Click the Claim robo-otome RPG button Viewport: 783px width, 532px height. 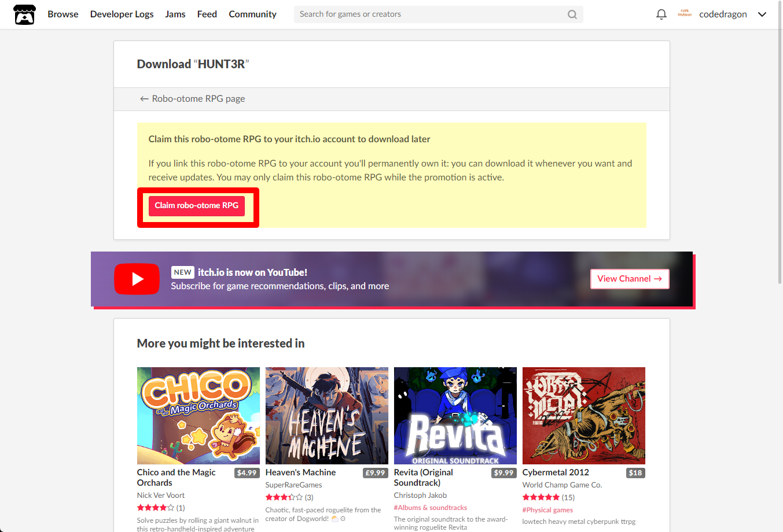pos(197,206)
